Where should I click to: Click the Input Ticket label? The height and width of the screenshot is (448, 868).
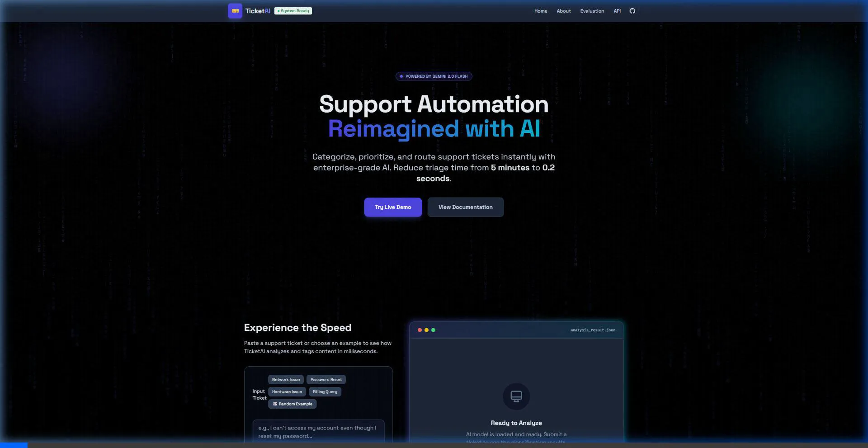tap(259, 395)
